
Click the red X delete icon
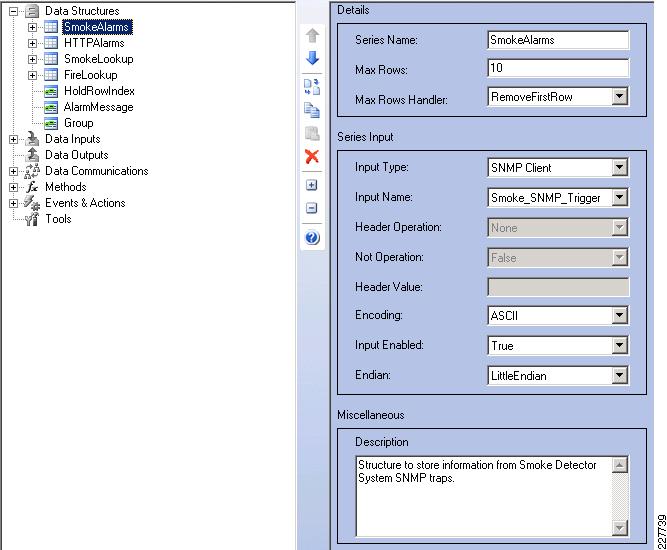tap(312, 157)
